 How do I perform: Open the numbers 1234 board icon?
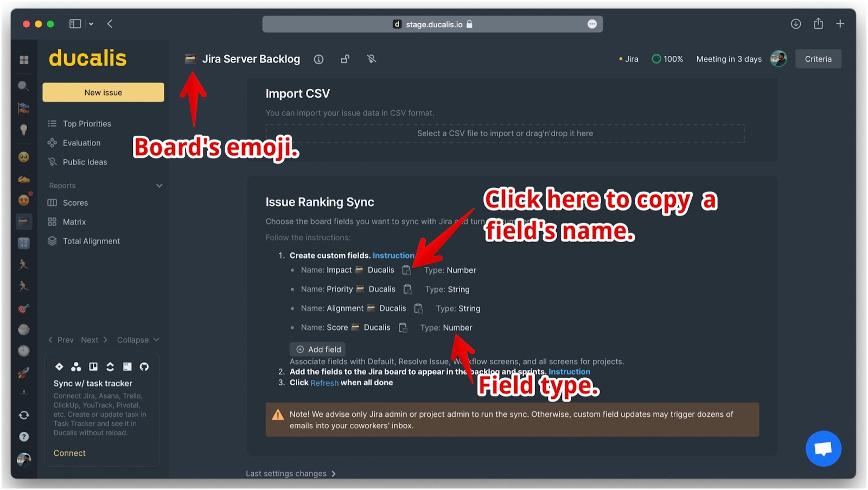23,244
